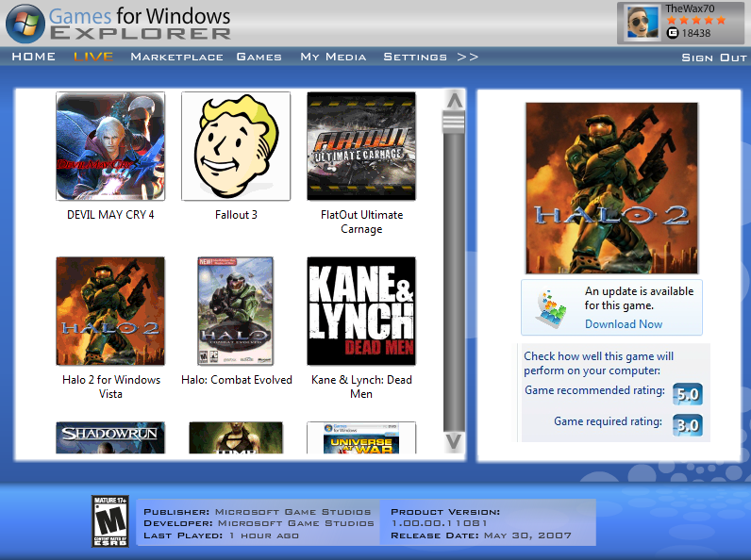The width and height of the screenshot is (751, 560).
Task: Click the ESRB Mature 17+ rating icon
Action: tap(110, 521)
